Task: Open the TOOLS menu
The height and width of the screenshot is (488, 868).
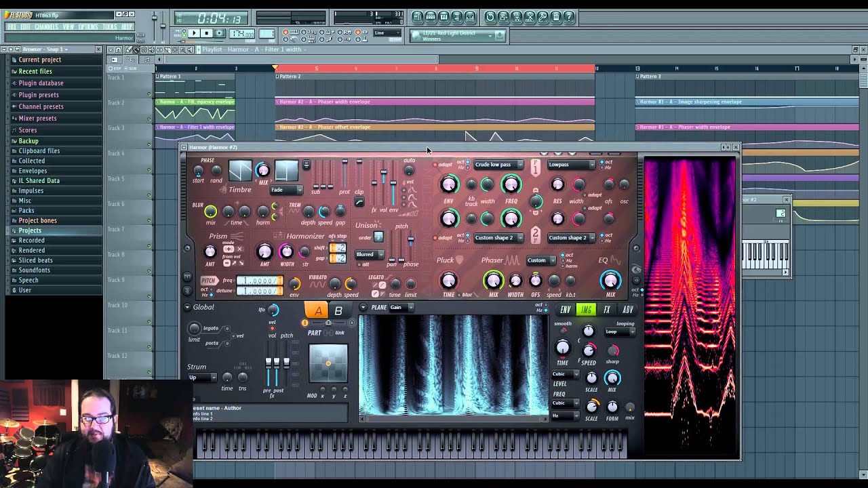Action: click(110, 26)
